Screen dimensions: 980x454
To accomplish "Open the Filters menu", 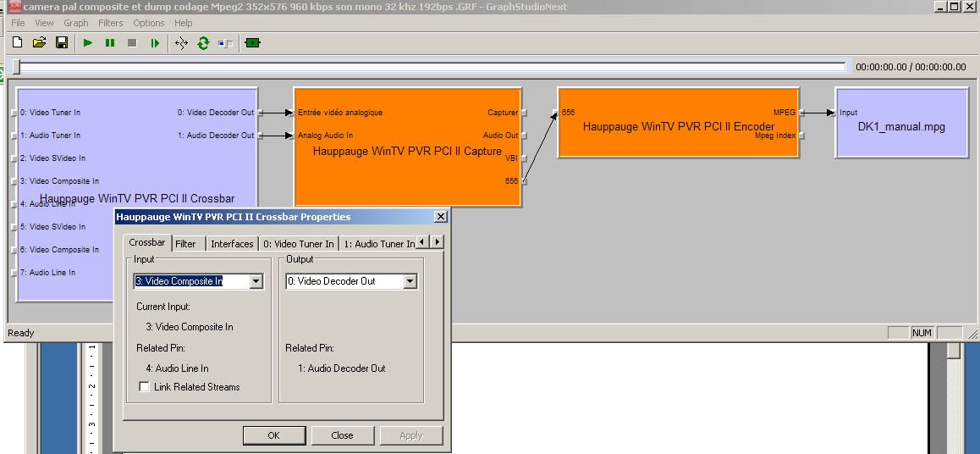I will coord(111,23).
